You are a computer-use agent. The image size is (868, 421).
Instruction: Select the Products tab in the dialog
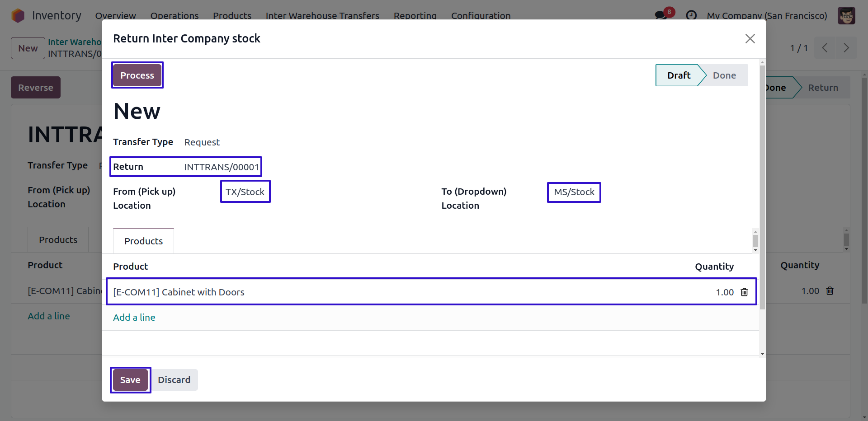[x=143, y=241]
